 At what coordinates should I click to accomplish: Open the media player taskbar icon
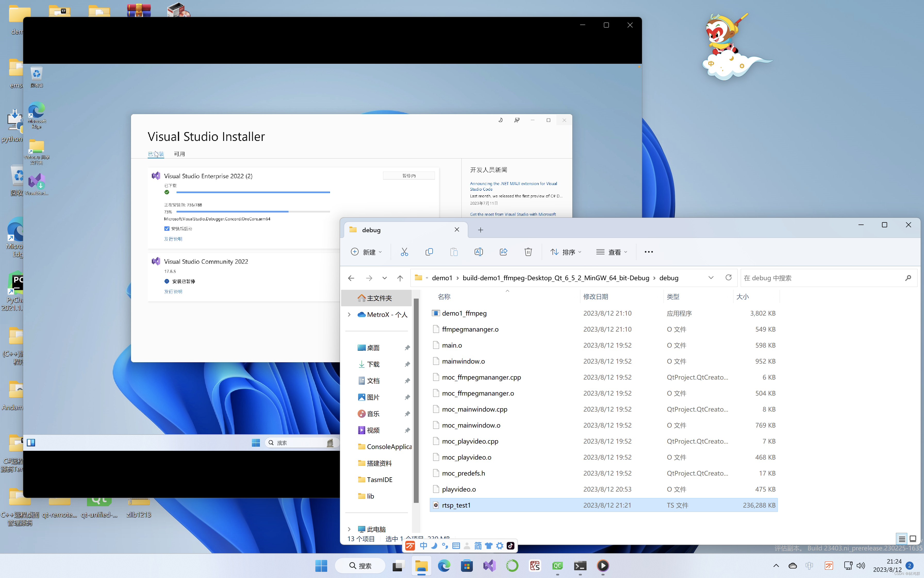click(x=603, y=565)
